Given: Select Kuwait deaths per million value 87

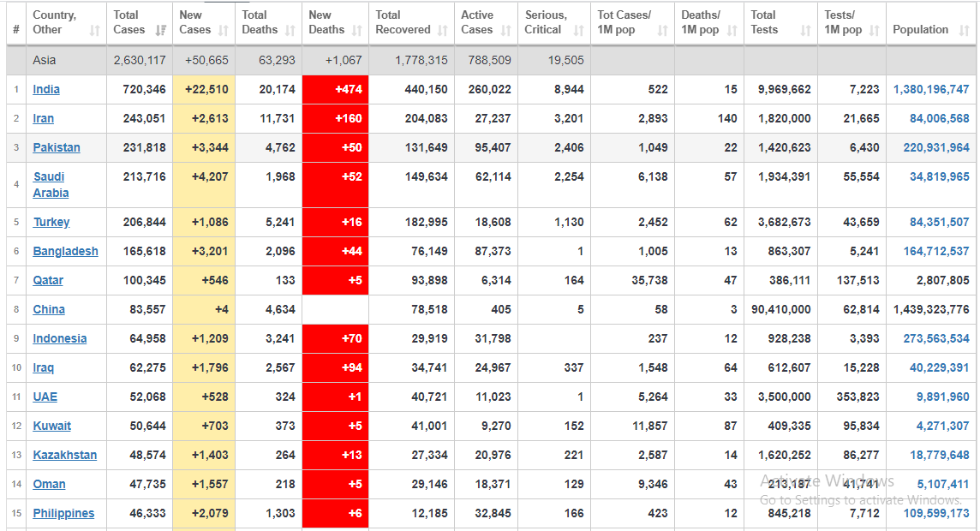Looking at the screenshot, I should [731, 426].
